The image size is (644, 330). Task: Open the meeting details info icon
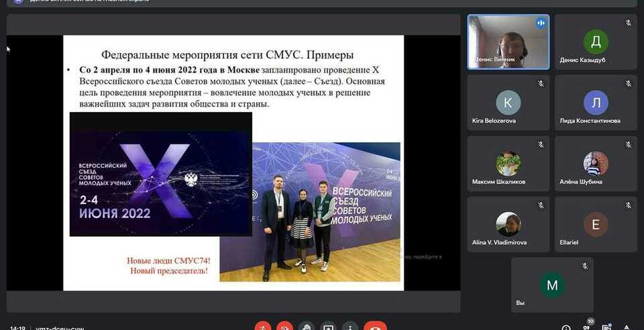coord(566,328)
